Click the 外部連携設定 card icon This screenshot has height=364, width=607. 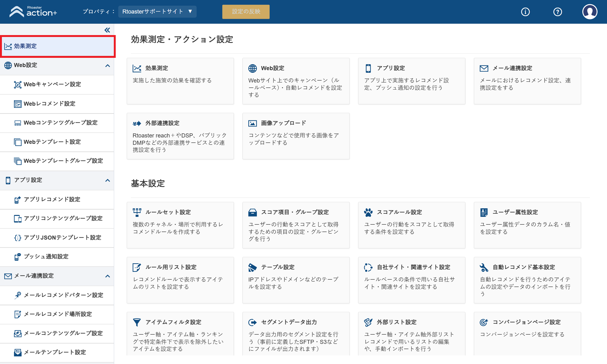(x=137, y=123)
